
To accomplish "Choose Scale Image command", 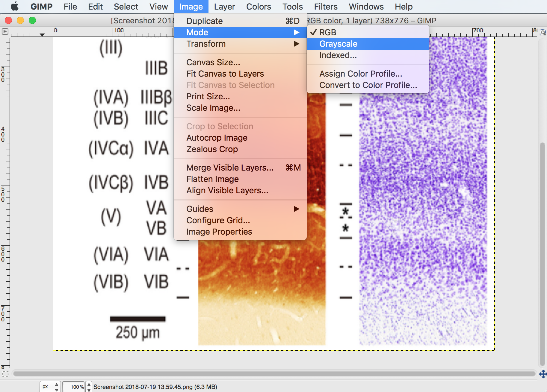I will [x=213, y=108].
